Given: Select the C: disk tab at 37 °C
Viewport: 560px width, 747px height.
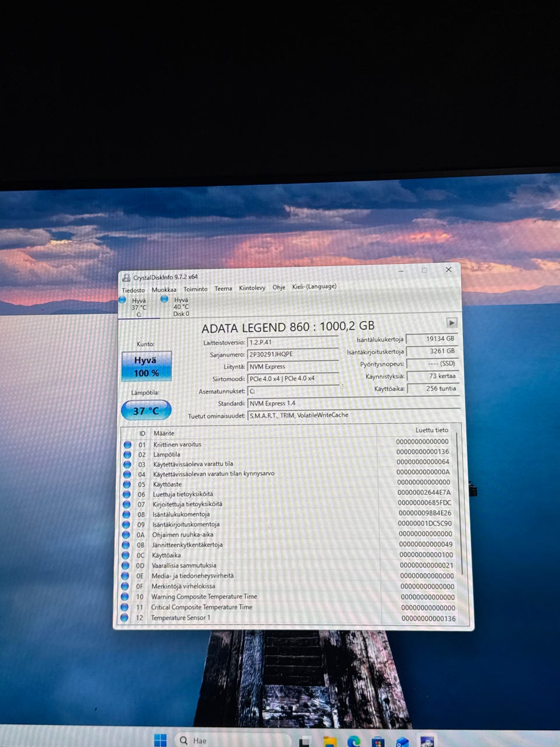Looking at the screenshot, I should (x=139, y=308).
